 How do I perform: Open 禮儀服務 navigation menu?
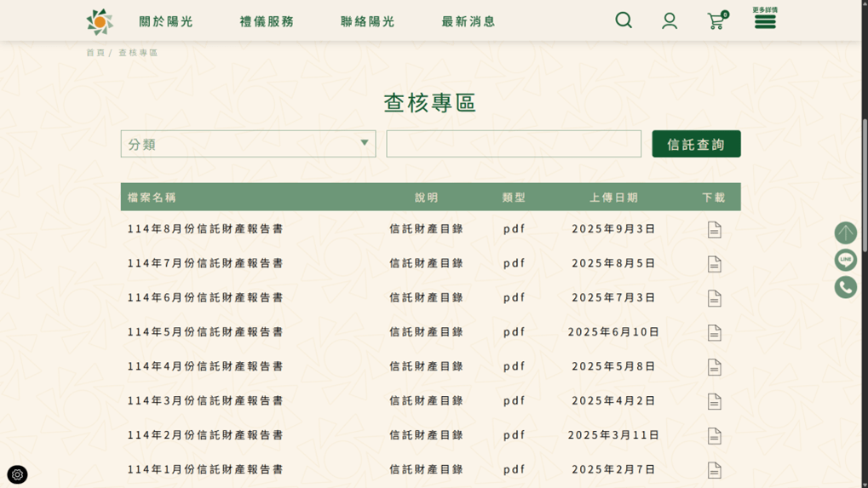(267, 21)
